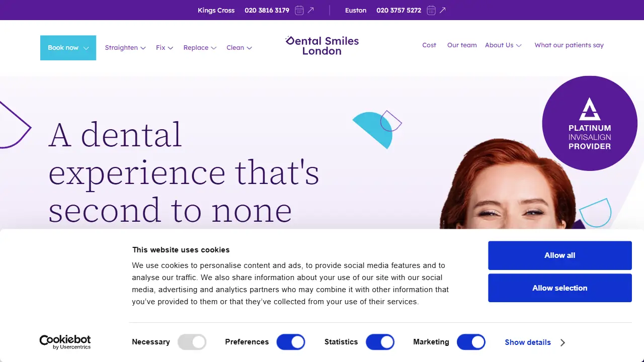Go to the Cost page
This screenshot has width=644, height=362.
(429, 45)
